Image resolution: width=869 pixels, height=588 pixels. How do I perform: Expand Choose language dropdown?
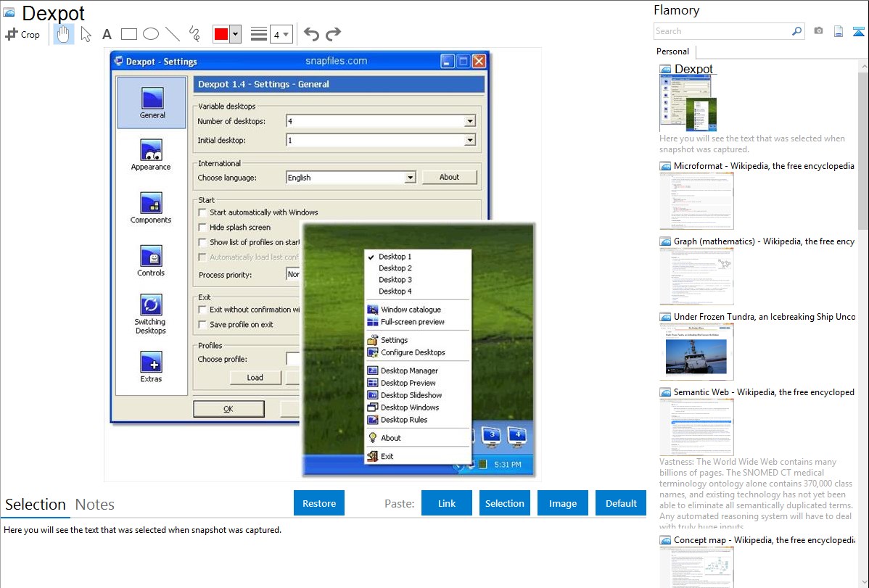point(410,178)
